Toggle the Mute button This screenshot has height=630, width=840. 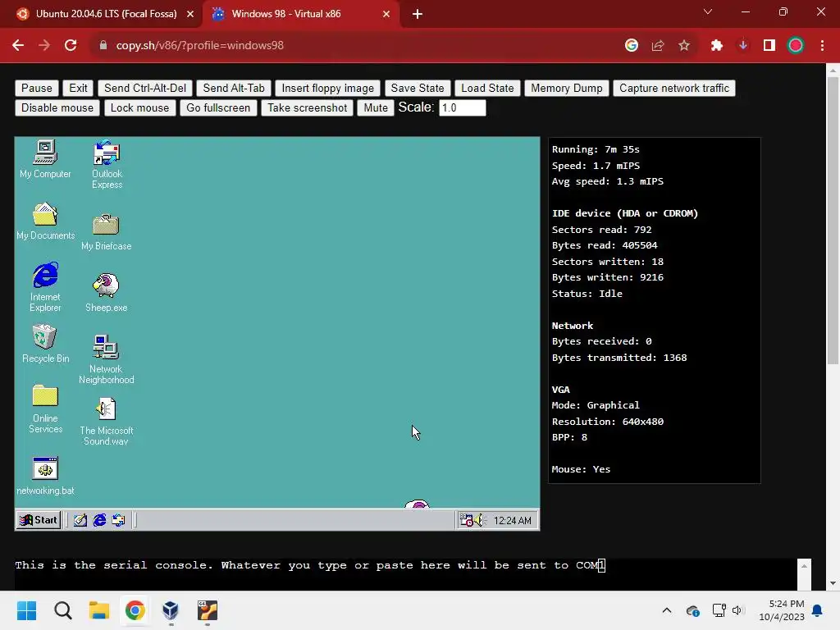pyautogui.click(x=376, y=108)
